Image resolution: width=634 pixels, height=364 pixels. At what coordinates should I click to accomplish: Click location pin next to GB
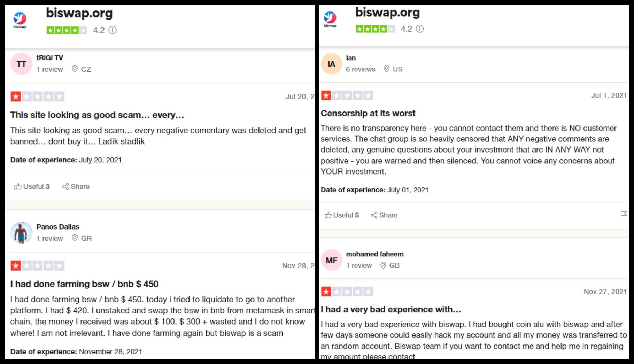pos(383,265)
